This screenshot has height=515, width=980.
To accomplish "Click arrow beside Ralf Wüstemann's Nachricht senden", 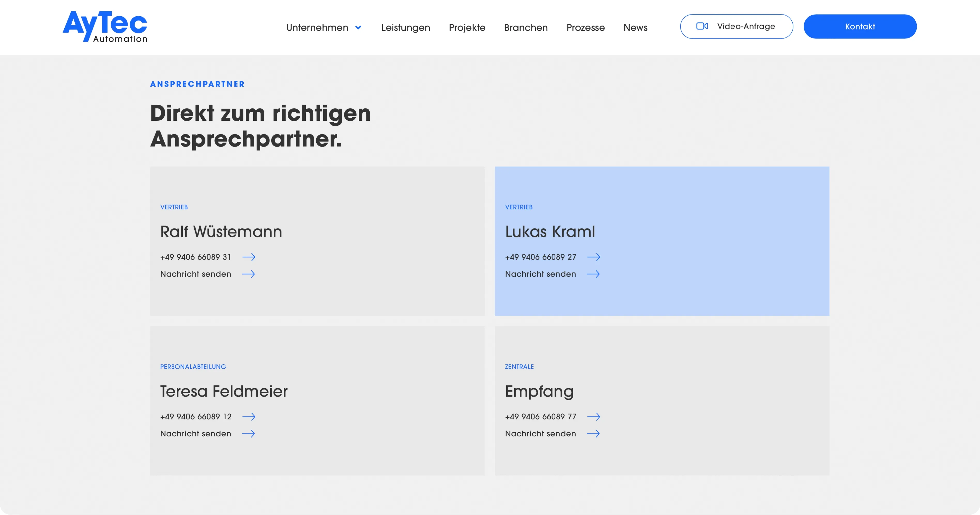I will click(x=248, y=275).
